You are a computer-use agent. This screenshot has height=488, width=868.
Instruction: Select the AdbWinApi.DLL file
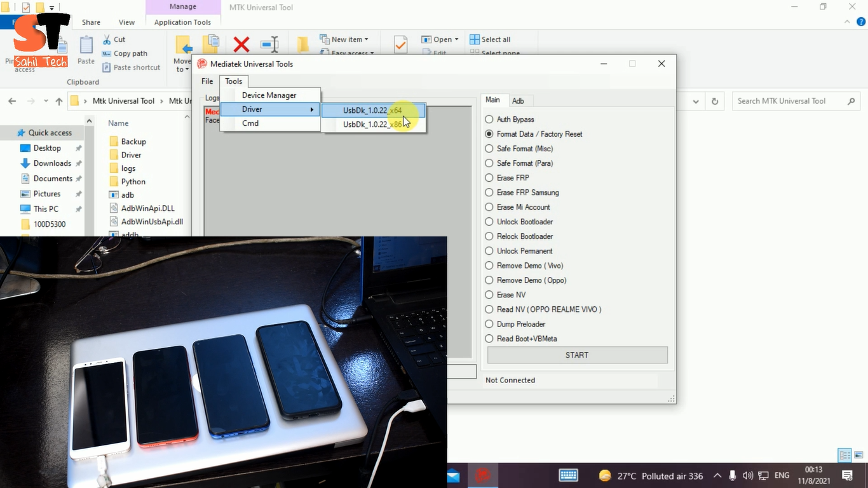click(x=142, y=208)
